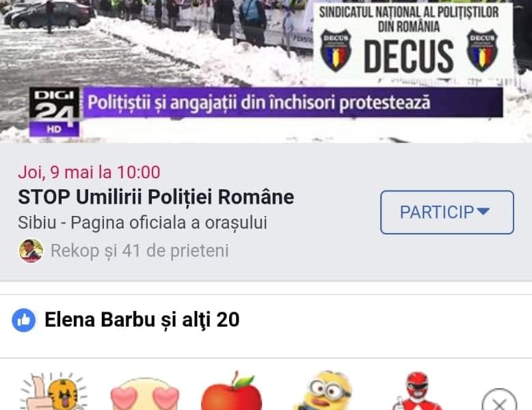Viewport: 532px width, 410px height.
Task: View Elena Barbu și alți 20 likes
Action: (142, 320)
